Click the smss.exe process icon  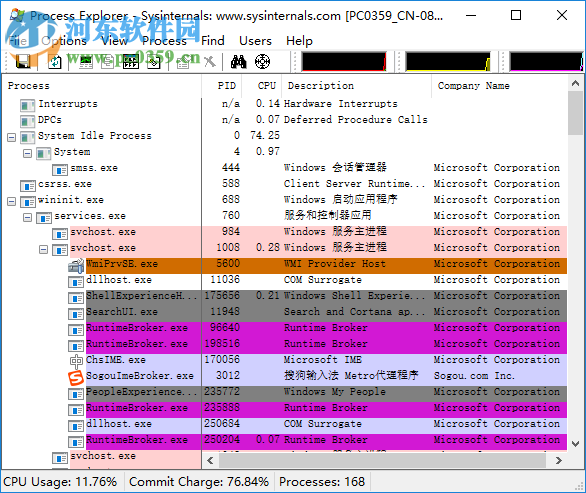[60, 170]
